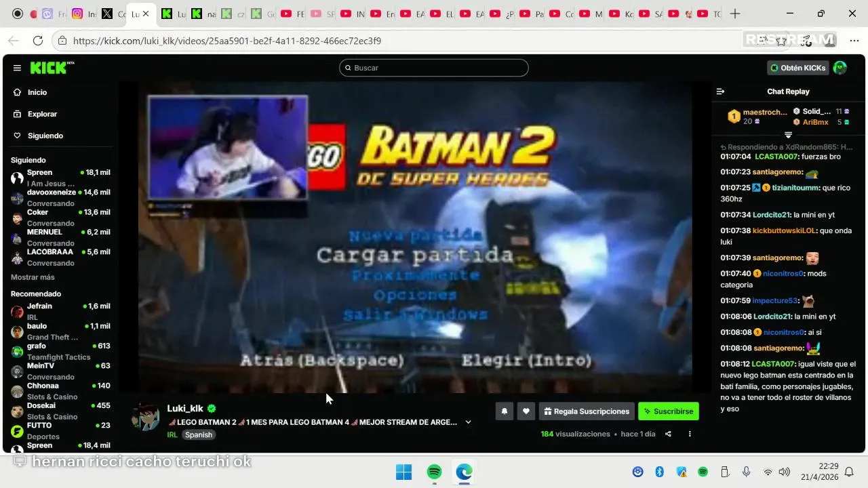Open the hamburger sidebar menu
The image size is (868, 488).
17,68
